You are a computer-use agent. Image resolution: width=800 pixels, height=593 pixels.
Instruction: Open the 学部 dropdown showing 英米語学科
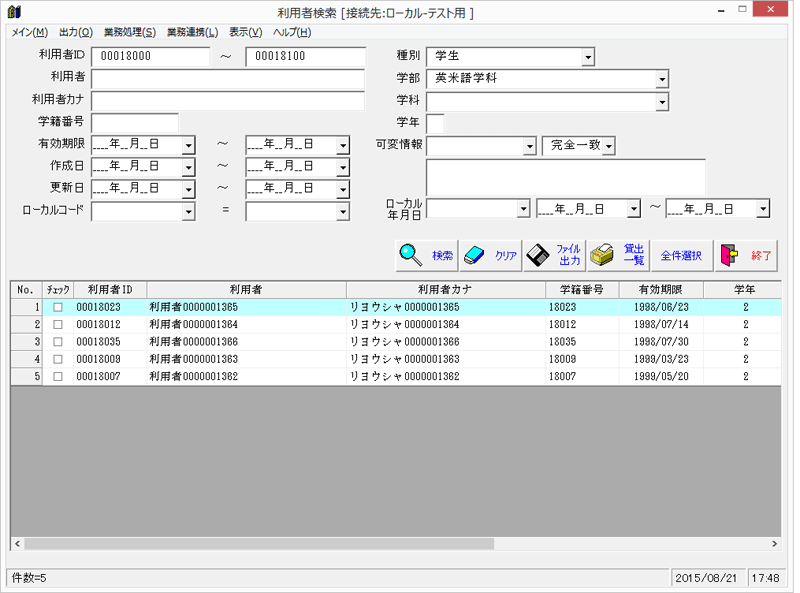click(x=662, y=79)
